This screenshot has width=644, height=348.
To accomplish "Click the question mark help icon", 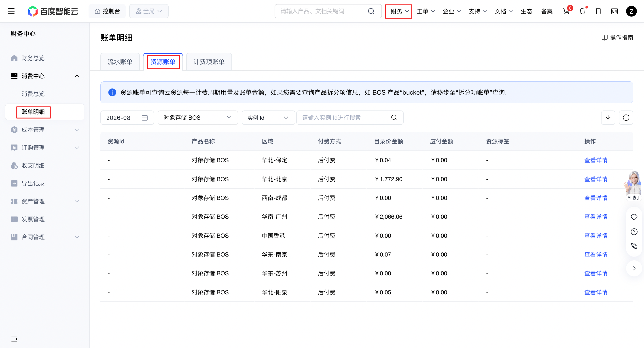I will (x=634, y=232).
